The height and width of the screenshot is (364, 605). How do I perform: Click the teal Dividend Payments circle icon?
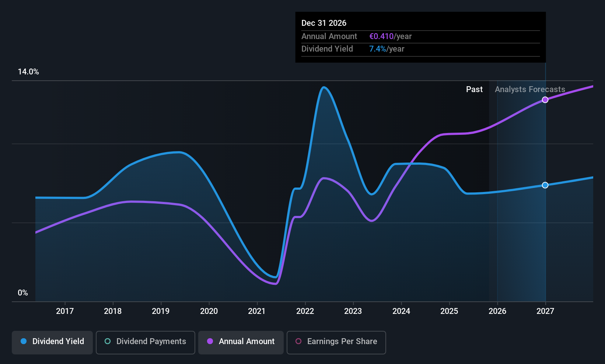coord(107,342)
